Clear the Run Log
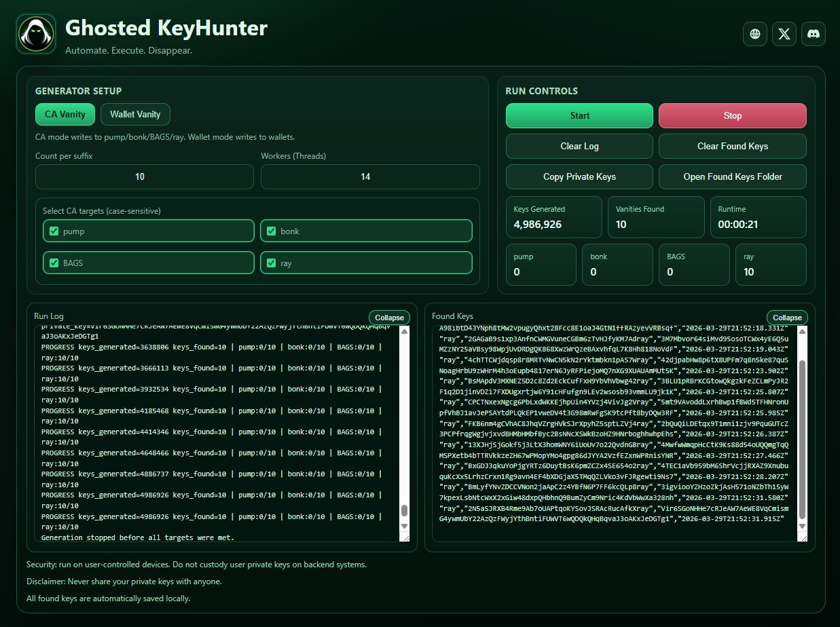Viewport: 840px width, 627px height. click(x=579, y=146)
